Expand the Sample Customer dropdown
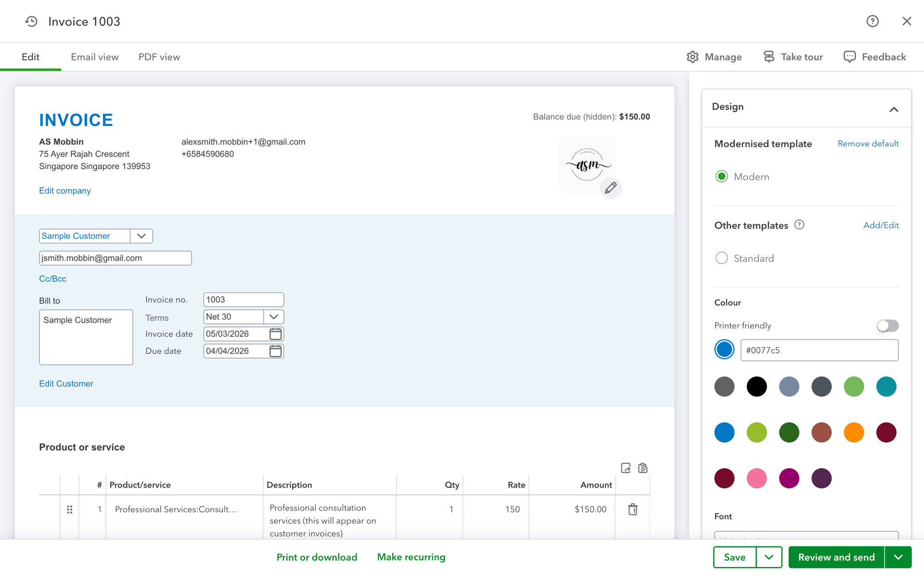 (x=141, y=236)
